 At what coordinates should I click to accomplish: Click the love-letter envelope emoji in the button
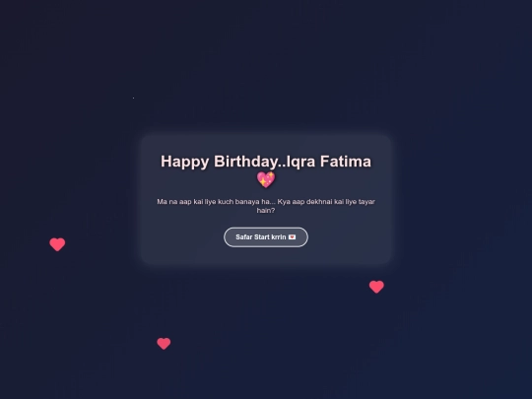click(292, 237)
